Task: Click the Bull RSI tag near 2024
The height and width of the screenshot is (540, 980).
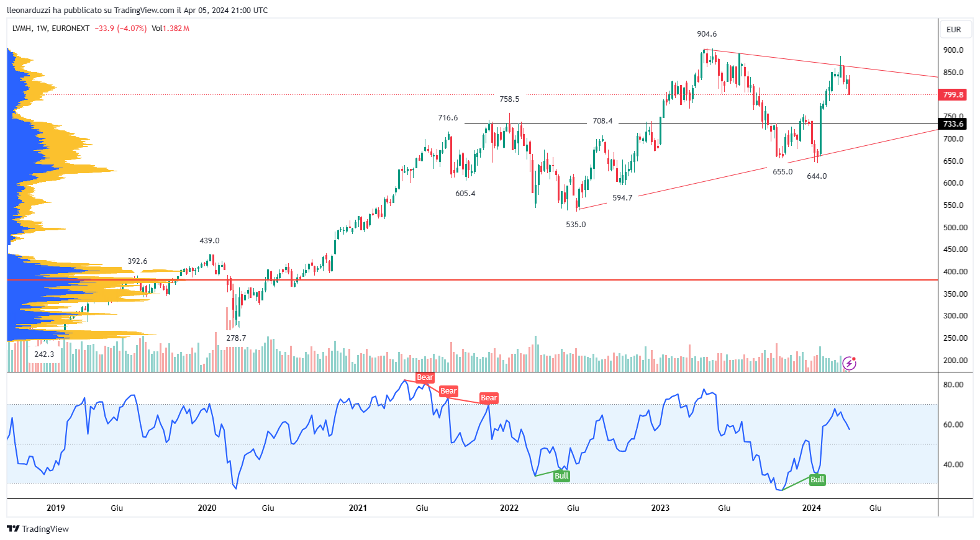Action: tap(817, 479)
